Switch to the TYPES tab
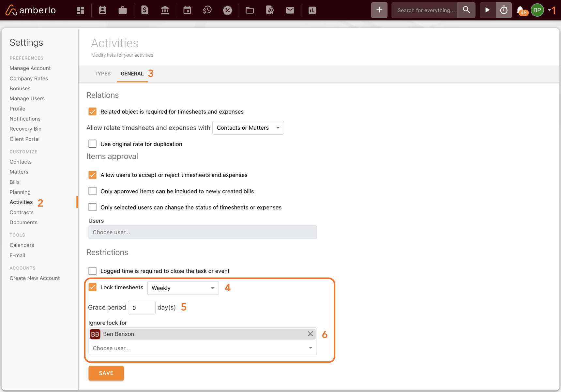561x392 pixels. 102,74
